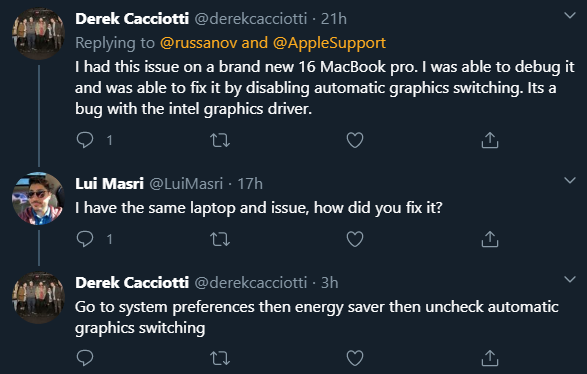Screen dimensions: 587x374
Task: Like Derek's tweet about automatic graphics switching
Action: (x=355, y=140)
